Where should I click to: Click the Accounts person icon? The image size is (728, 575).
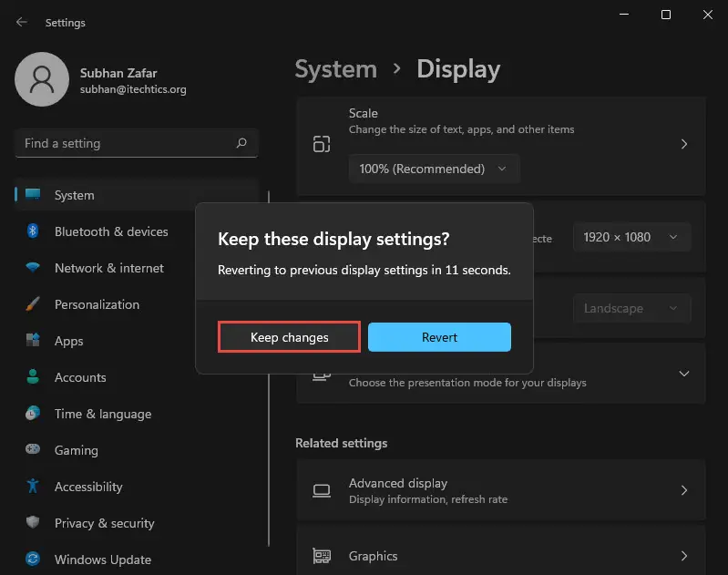pos(33,376)
